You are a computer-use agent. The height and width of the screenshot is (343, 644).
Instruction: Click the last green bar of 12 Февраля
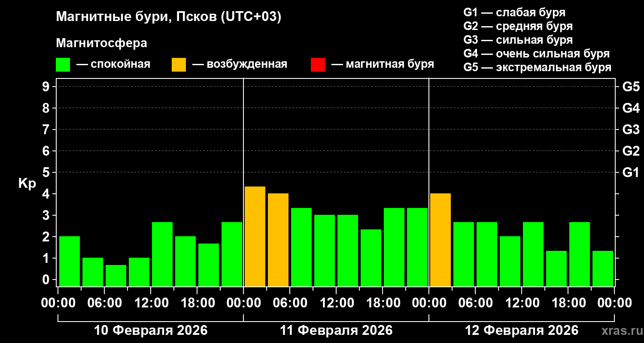pos(603,268)
